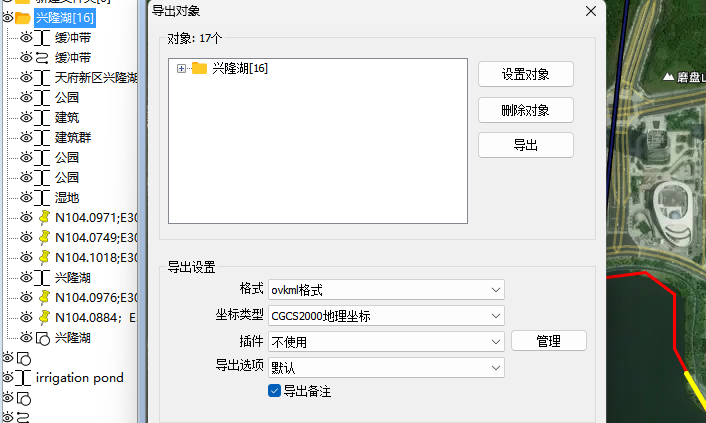Image resolution: width=706 pixels, height=423 pixels.
Task: Expand the 兴隆湖[16] node in the export list
Action: click(x=181, y=68)
